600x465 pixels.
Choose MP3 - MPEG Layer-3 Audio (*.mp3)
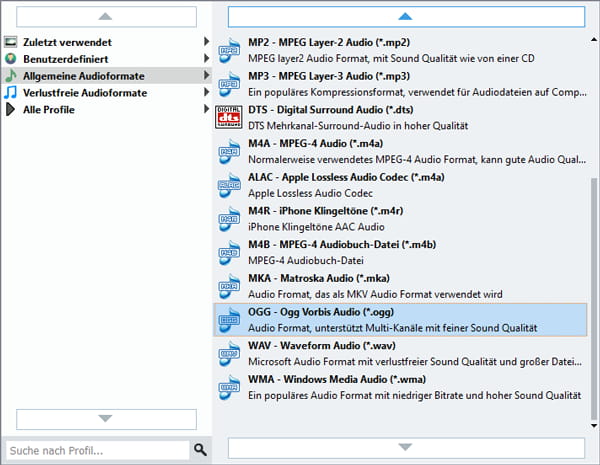pyautogui.click(x=400, y=84)
